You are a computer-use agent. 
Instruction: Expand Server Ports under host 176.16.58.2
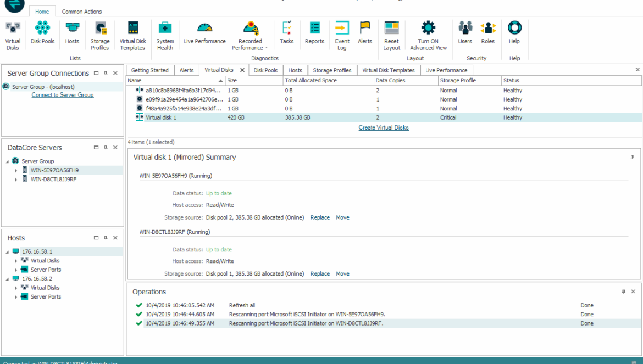16,297
